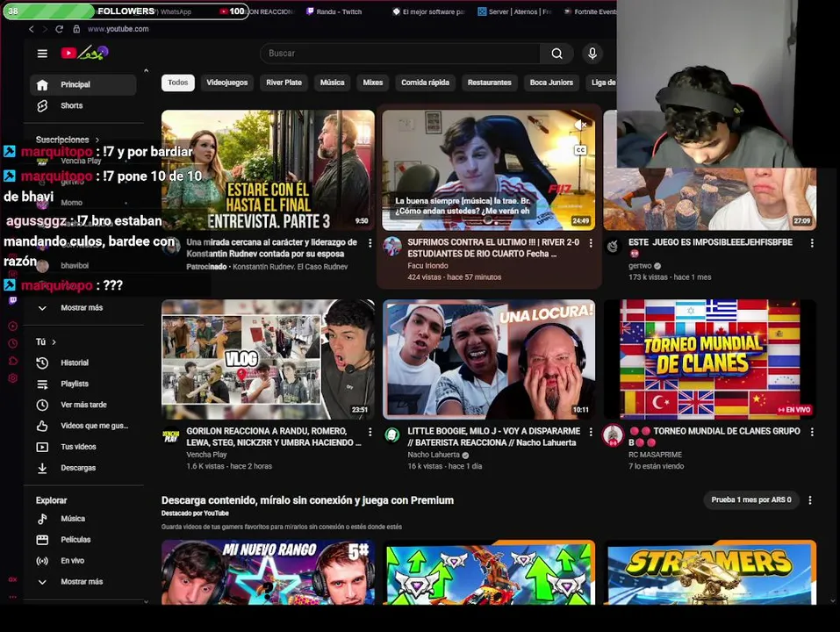840x632 pixels.
Task: Open Playlists in the sidebar
Action: 83,384
